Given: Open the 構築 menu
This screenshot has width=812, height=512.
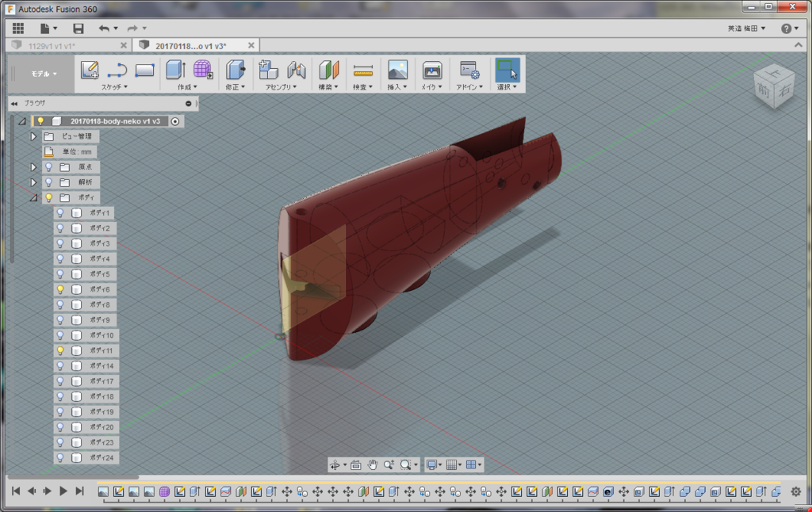Looking at the screenshot, I should tap(328, 87).
